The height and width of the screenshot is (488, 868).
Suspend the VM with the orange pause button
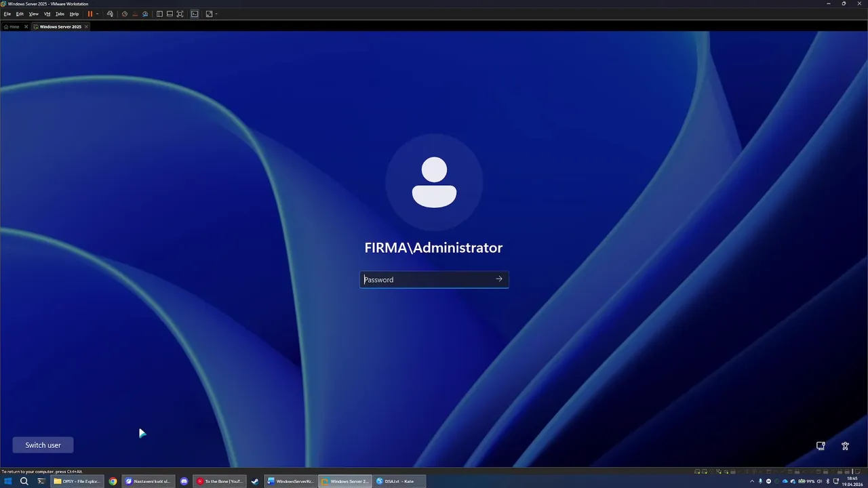pyautogui.click(x=90, y=14)
